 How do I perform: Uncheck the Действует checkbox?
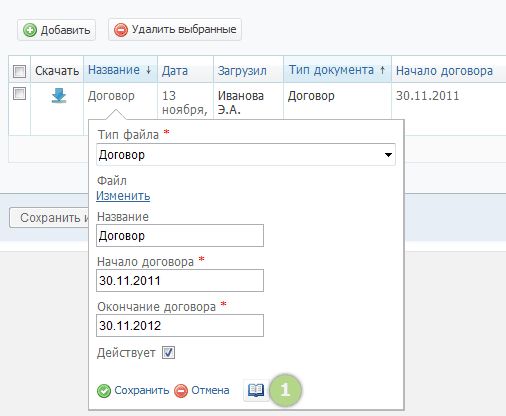click(168, 353)
